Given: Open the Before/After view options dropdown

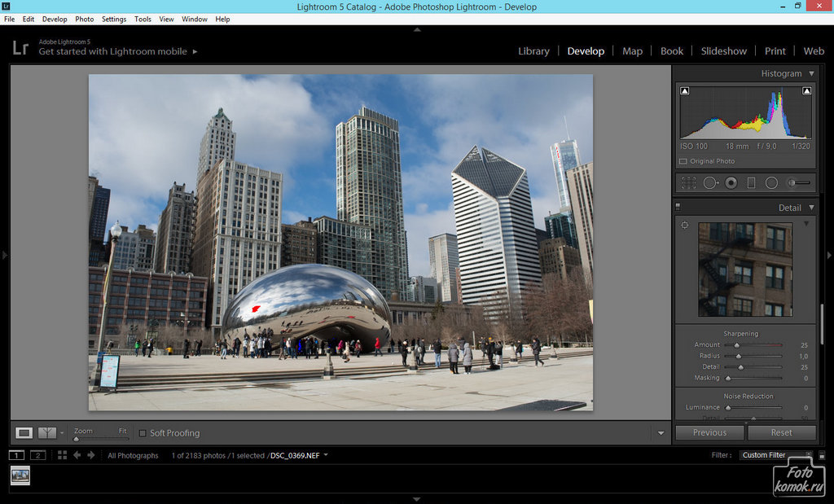Looking at the screenshot, I should tap(62, 433).
